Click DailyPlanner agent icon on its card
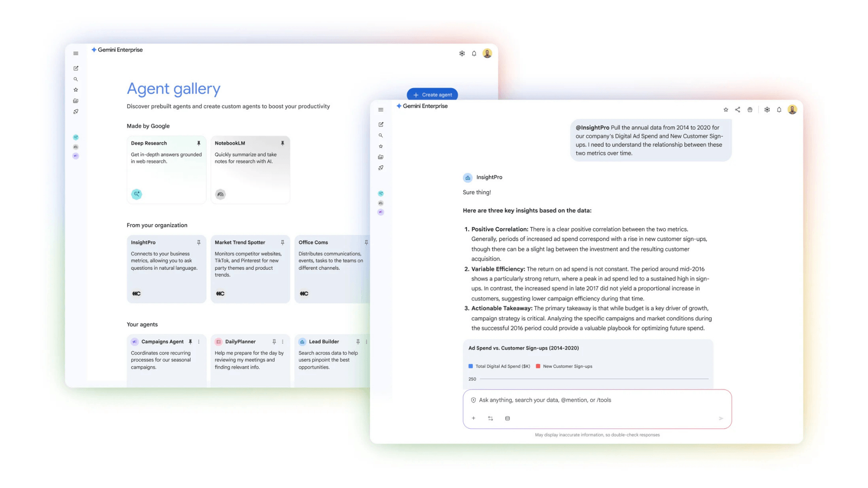Screen dimensions: 868x488 pyautogui.click(x=218, y=342)
